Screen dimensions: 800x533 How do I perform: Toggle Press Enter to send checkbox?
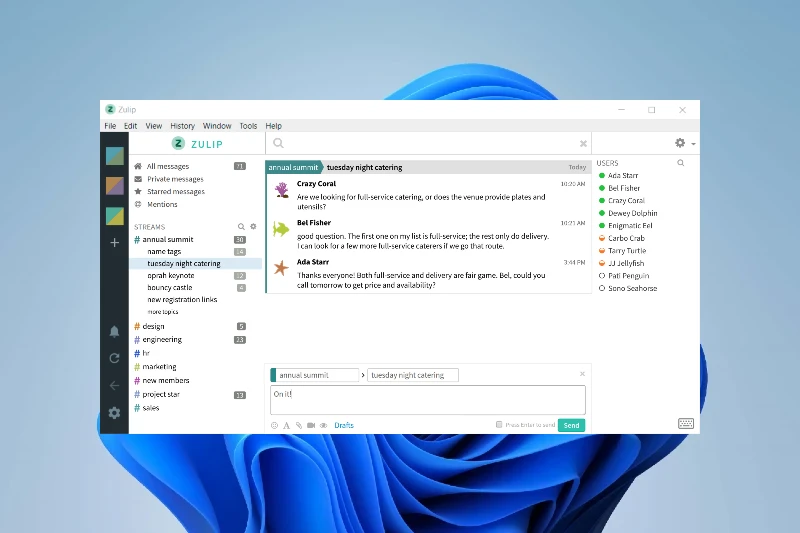pyautogui.click(x=499, y=424)
